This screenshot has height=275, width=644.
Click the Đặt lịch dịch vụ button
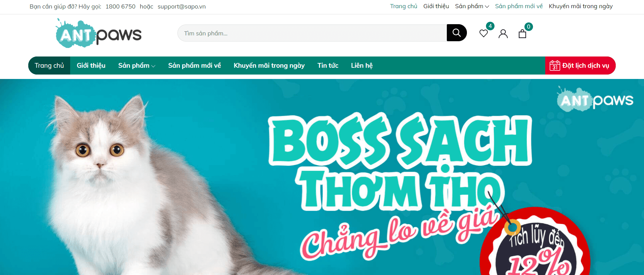pos(580,65)
